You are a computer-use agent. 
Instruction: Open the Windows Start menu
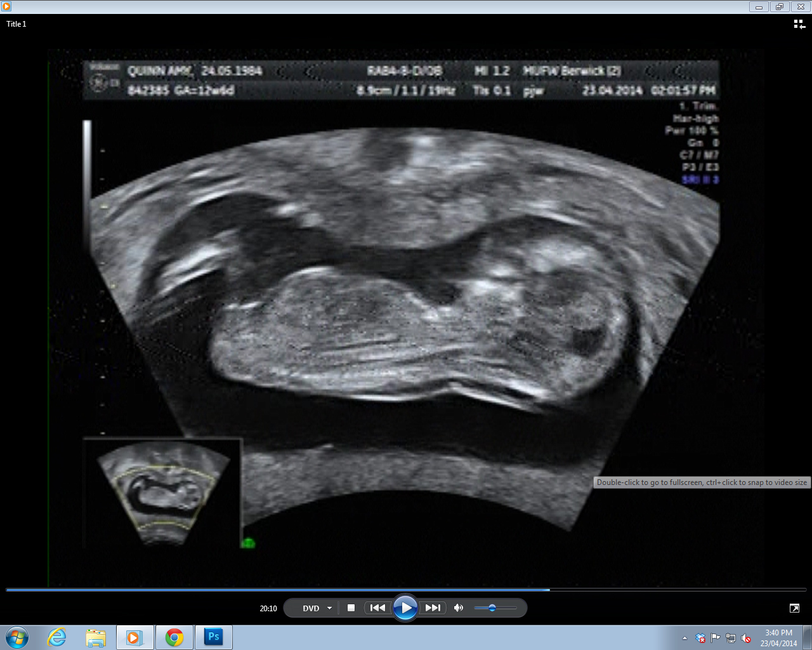[x=17, y=637]
